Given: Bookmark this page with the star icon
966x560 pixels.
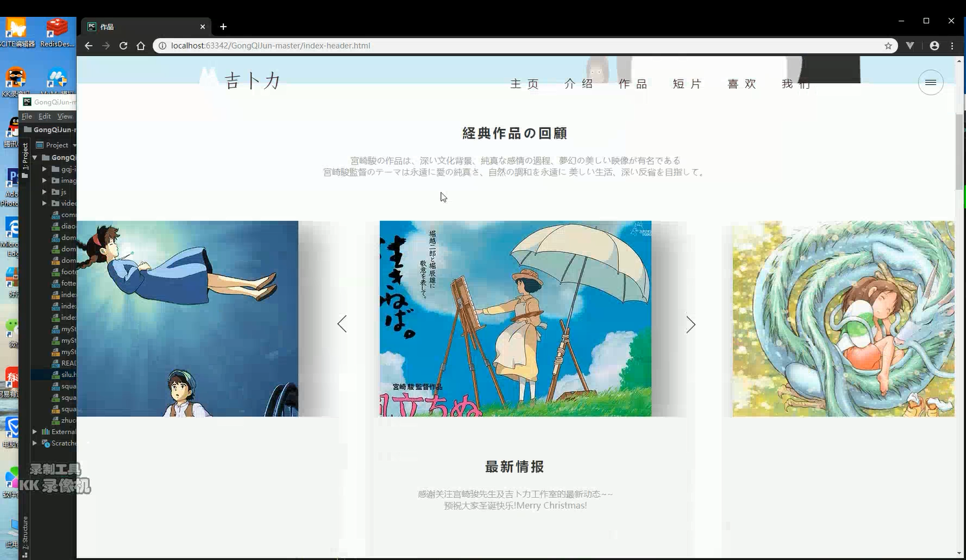Looking at the screenshot, I should coord(888,45).
